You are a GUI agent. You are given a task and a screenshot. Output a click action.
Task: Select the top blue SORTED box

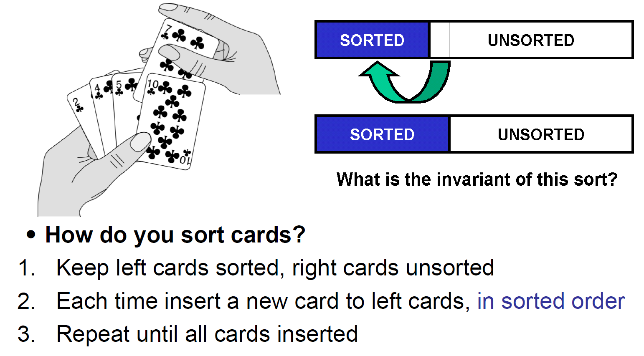tap(372, 40)
